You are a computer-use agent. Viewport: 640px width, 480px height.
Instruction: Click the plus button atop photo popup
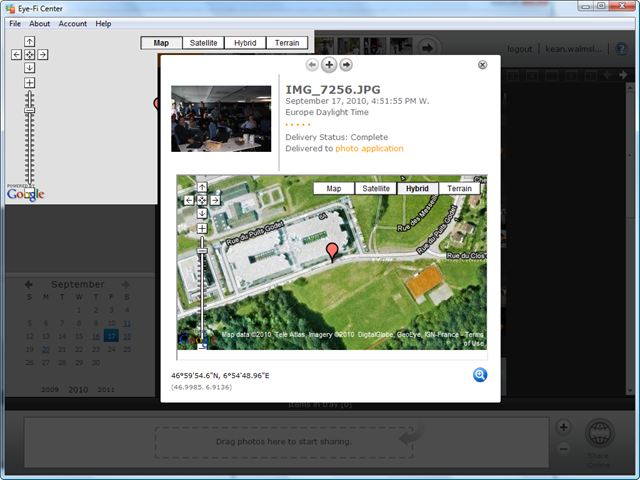pos(329,65)
